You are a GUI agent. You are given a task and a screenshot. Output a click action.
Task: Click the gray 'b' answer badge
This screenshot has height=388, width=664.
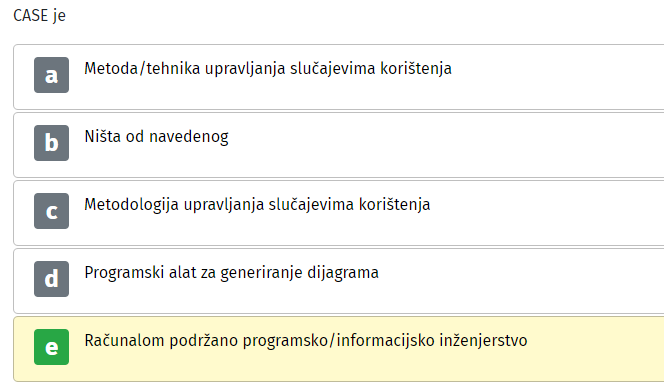click(x=51, y=143)
